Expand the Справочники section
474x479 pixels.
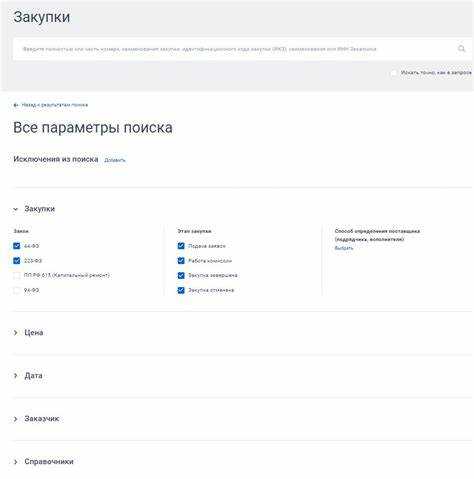[x=15, y=462]
